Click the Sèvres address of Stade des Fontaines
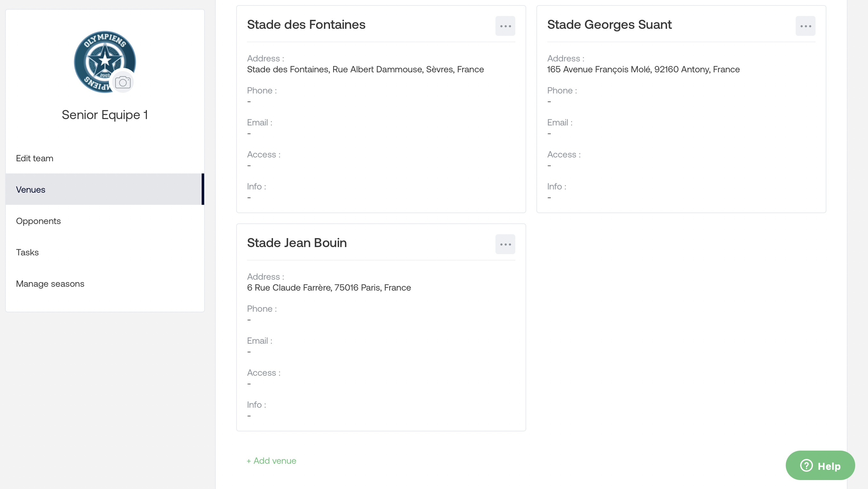The width and height of the screenshot is (868, 489). [x=365, y=69]
